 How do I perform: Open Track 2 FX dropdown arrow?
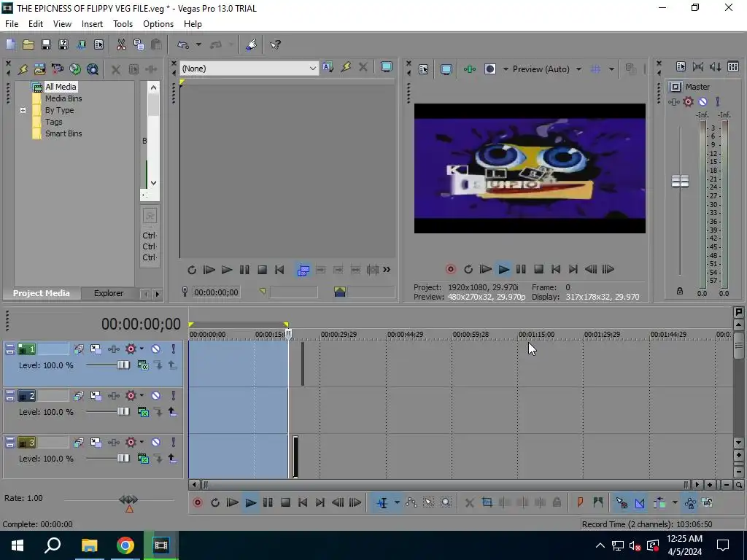coord(142,396)
